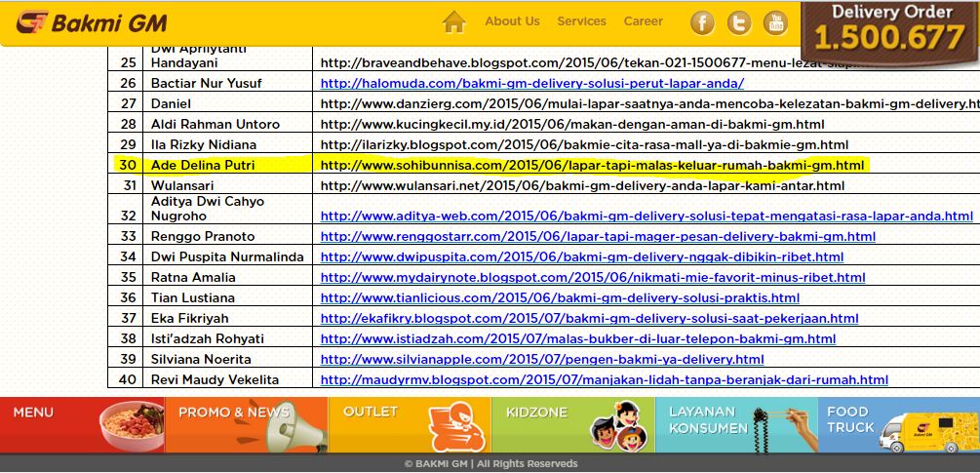Click the Bakmi GM logo
The width and height of the screenshot is (980, 473).
point(92,21)
